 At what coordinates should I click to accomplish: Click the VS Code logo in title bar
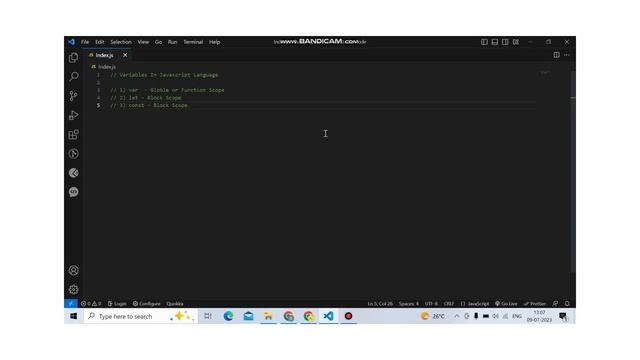71,42
